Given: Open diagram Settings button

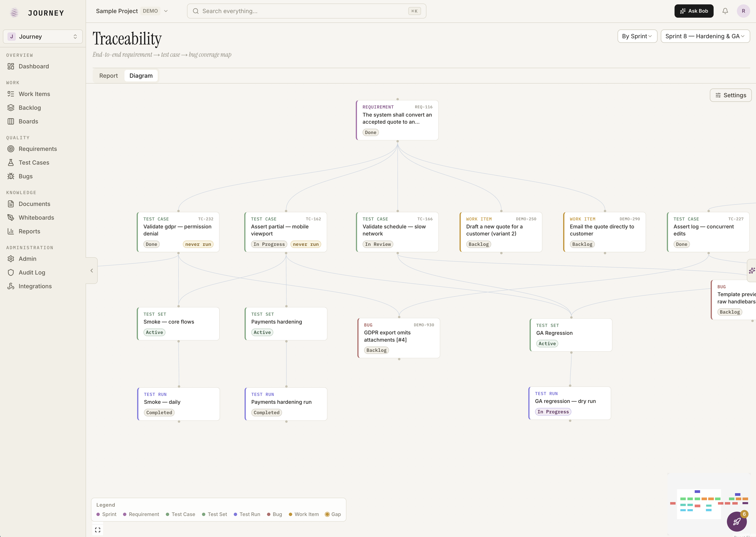Looking at the screenshot, I should coord(731,95).
